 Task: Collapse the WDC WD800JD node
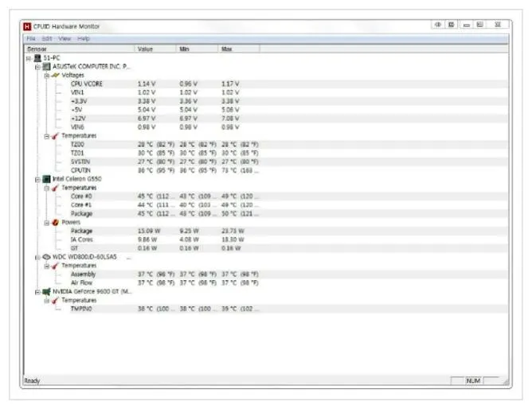[x=37, y=258]
